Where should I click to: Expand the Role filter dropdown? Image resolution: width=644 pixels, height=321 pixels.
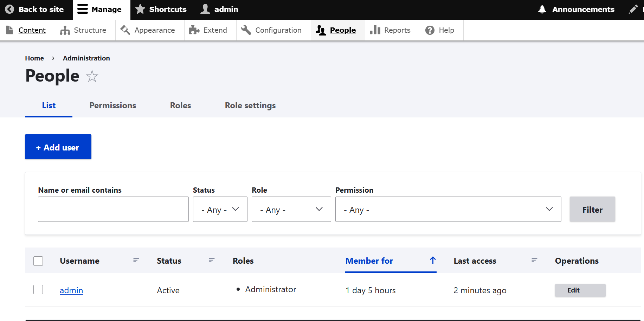(291, 209)
